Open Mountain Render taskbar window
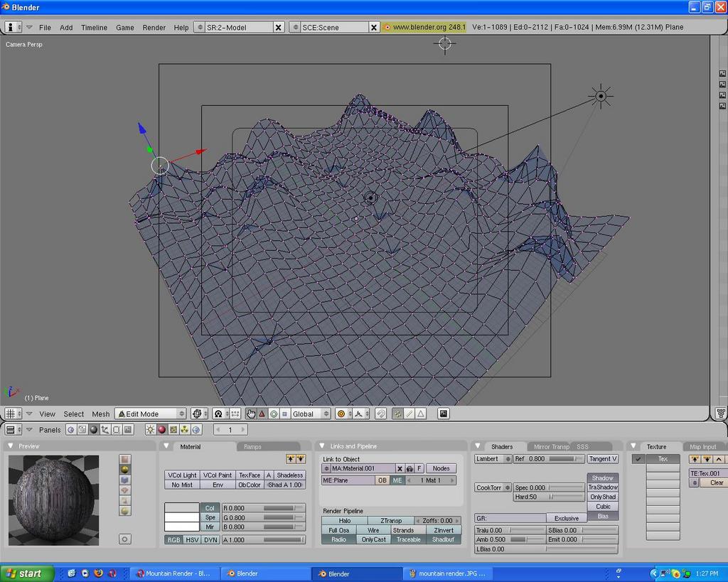Screen dimensions: 728x582 click(175, 573)
